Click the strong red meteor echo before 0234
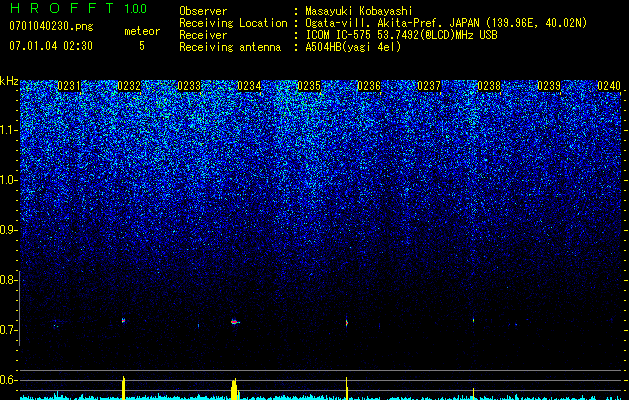Image resolution: width=629 pixels, height=400 pixels. pyautogui.click(x=235, y=322)
